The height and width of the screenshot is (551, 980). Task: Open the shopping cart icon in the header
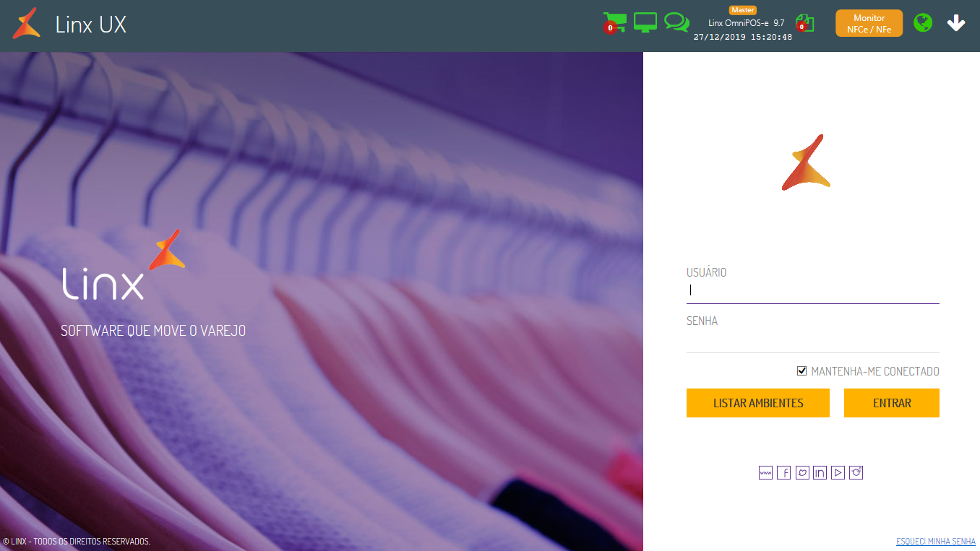tap(614, 23)
